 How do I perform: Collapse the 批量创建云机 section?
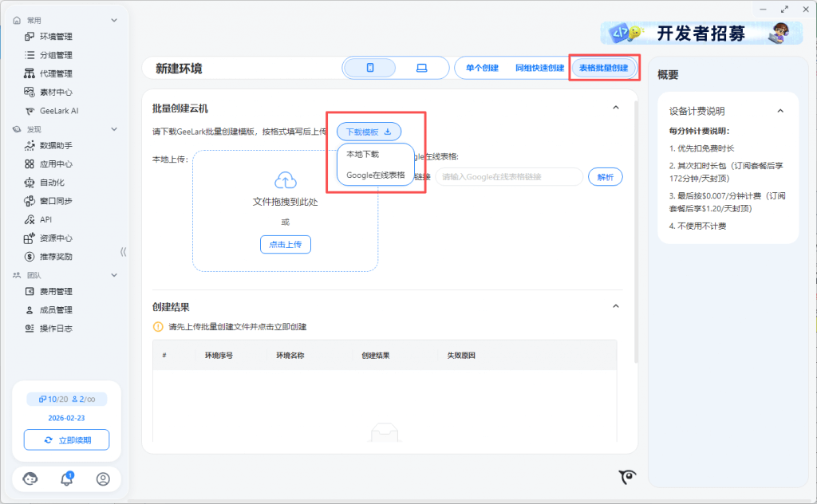(615, 108)
